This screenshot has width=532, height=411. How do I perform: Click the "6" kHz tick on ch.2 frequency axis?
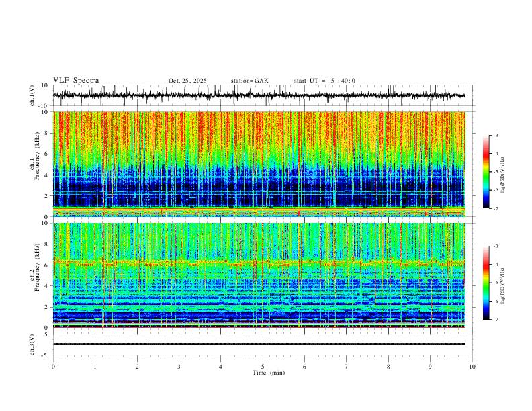pyautogui.click(x=46, y=265)
